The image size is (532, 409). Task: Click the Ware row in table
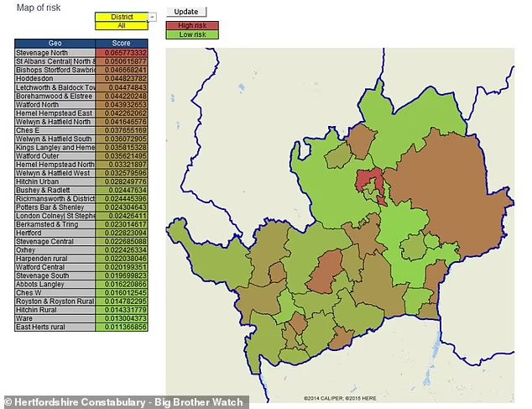pos(55,318)
